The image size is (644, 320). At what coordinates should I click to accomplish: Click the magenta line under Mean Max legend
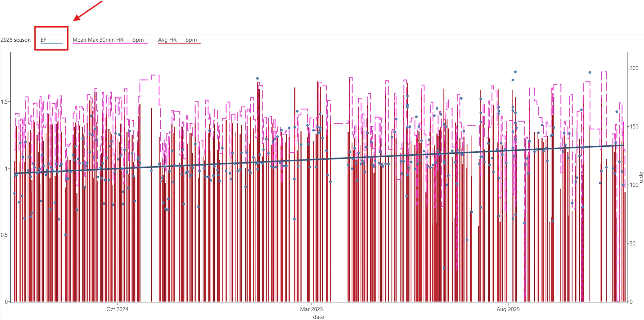tap(110, 43)
